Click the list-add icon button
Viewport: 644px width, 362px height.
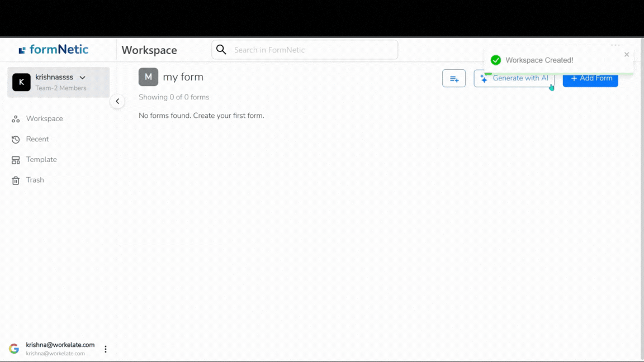pos(453,78)
